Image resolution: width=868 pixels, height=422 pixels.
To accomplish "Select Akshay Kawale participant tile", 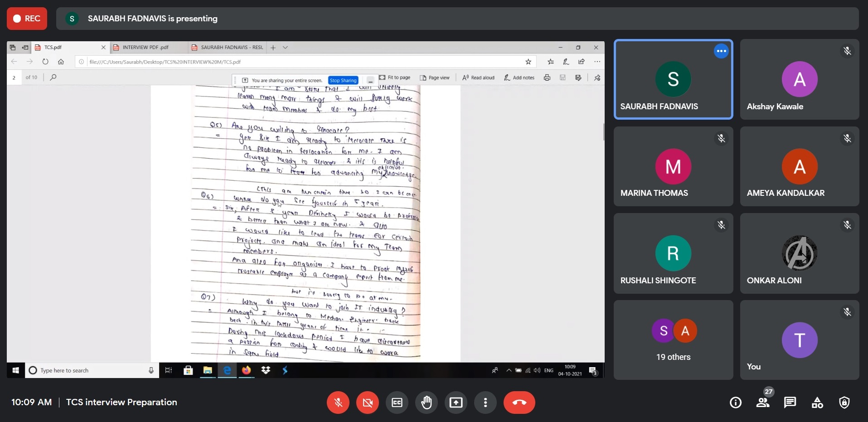I will tap(800, 79).
